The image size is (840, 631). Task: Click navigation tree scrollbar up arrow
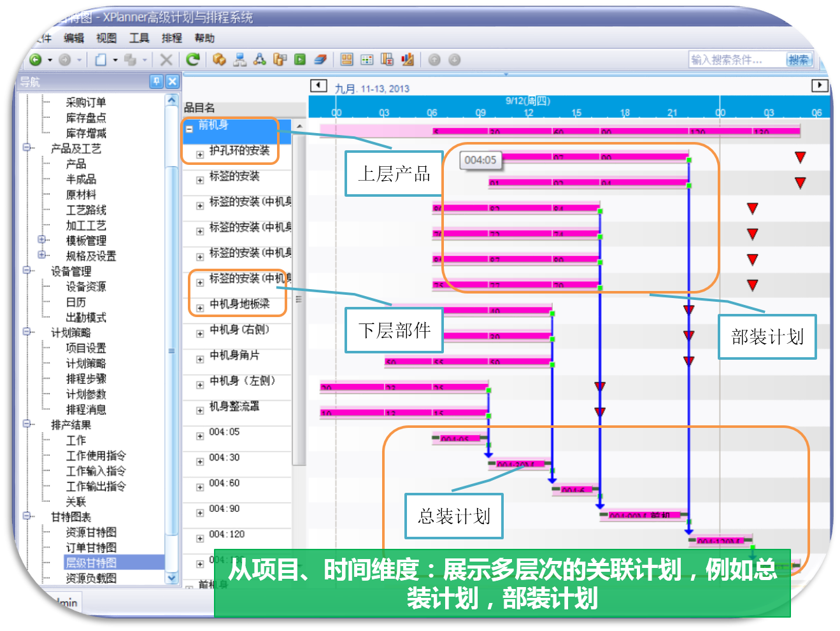[x=171, y=100]
